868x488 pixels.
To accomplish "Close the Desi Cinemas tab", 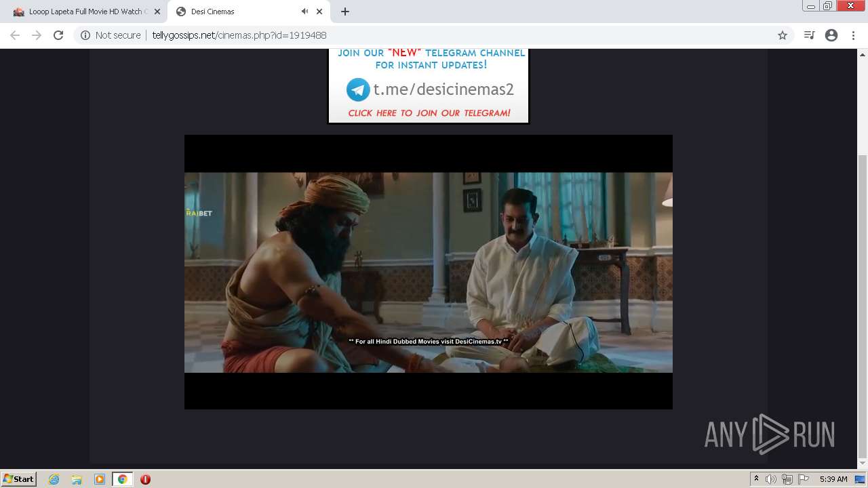I will 319,12.
